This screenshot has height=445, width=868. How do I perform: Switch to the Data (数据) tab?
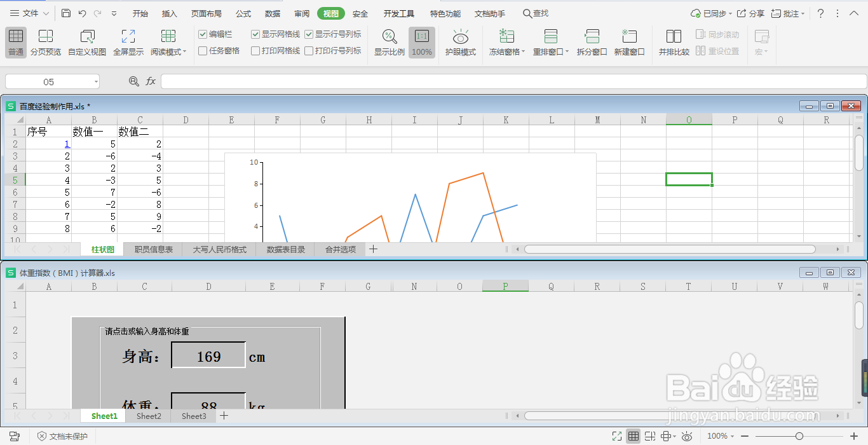pos(273,13)
